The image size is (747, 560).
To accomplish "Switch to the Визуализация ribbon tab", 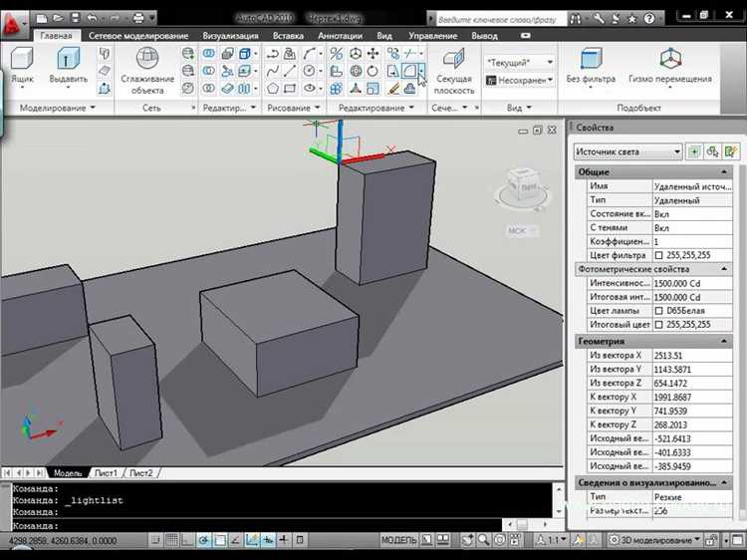I will tap(230, 35).
